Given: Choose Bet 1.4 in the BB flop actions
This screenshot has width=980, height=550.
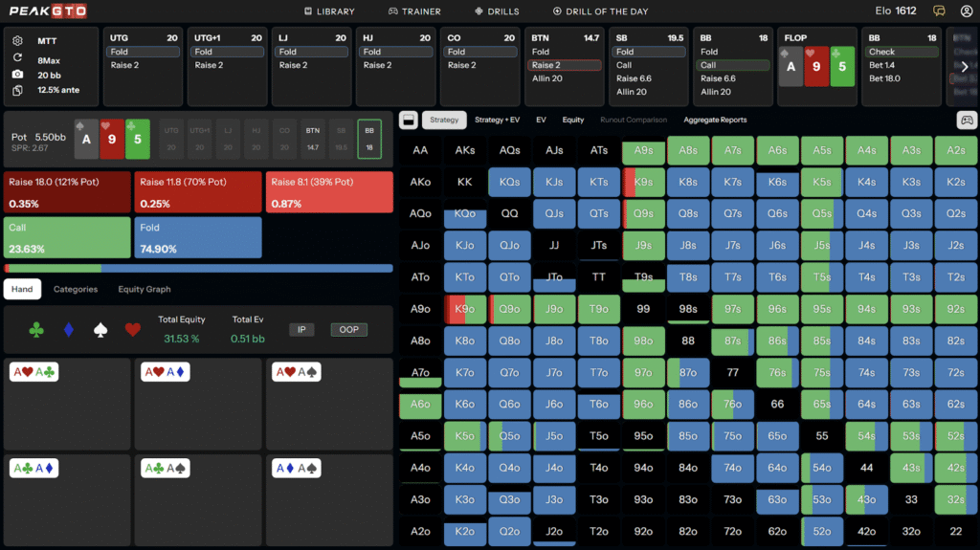Looking at the screenshot, I should pos(881,65).
